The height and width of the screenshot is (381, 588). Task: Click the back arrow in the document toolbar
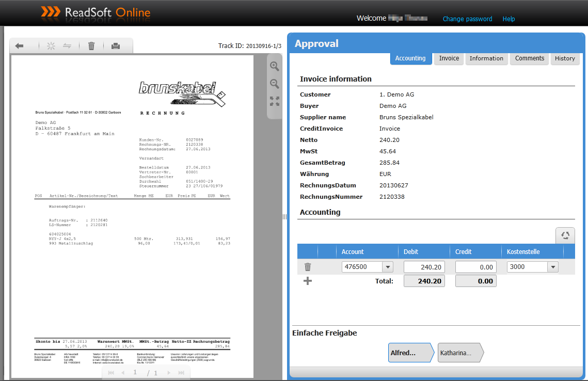(x=19, y=45)
